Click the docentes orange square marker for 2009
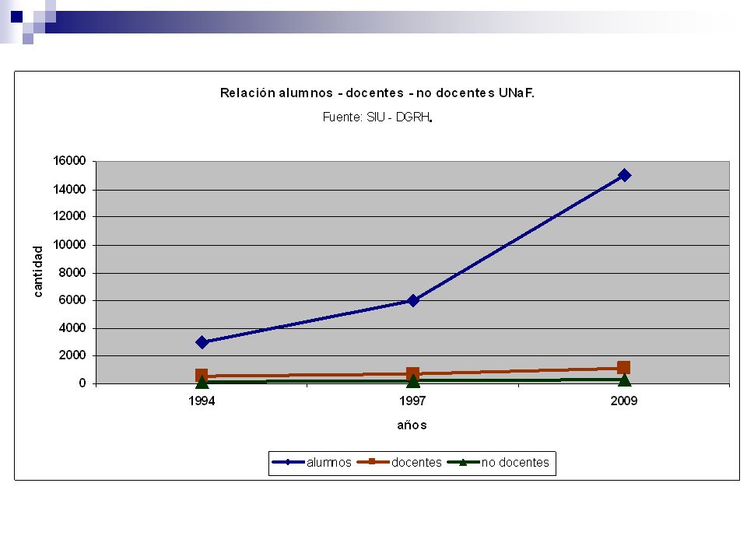Screen dimensions: 747x560 tap(623, 367)
